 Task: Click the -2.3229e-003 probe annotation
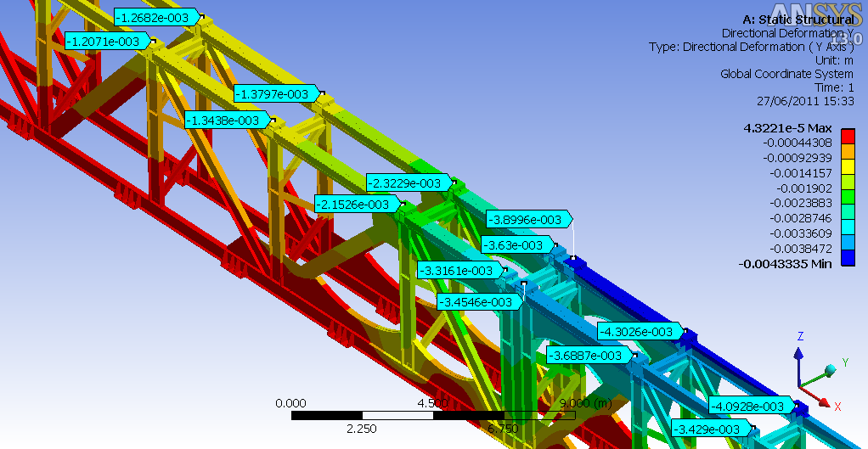pos(408,183)
